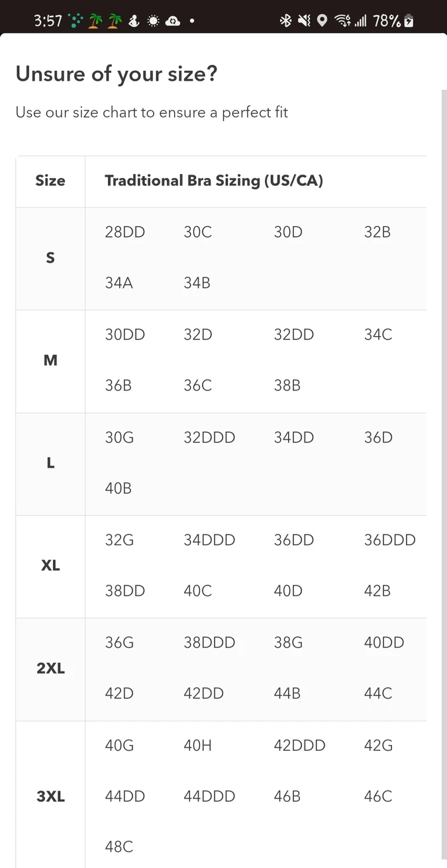The height and width of the screenshot is (868, 447).
Task: Click the Size column header
Action: [50, 181]
